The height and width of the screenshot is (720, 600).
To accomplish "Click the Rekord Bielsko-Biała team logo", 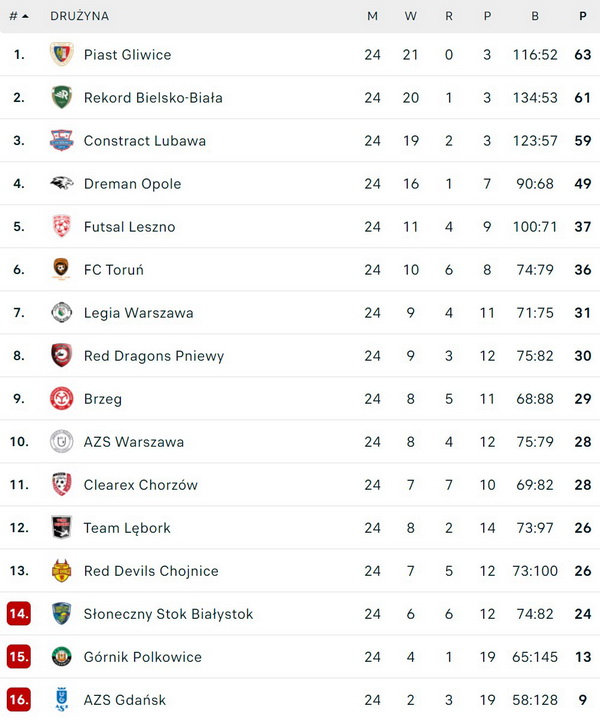I will 62,98.
